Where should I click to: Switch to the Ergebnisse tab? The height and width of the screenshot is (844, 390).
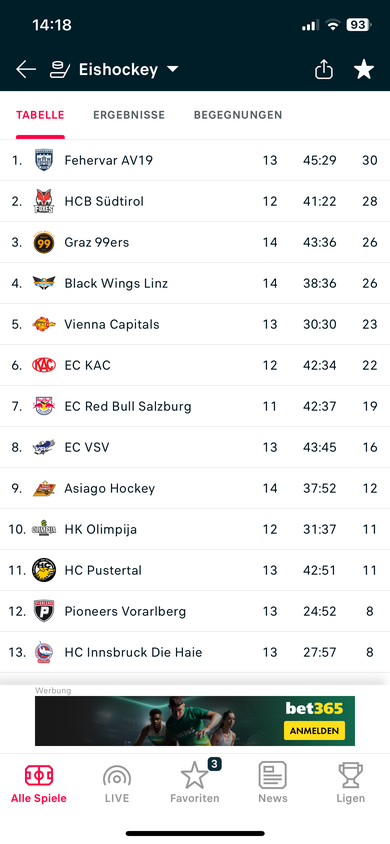[x=129, y=115]
